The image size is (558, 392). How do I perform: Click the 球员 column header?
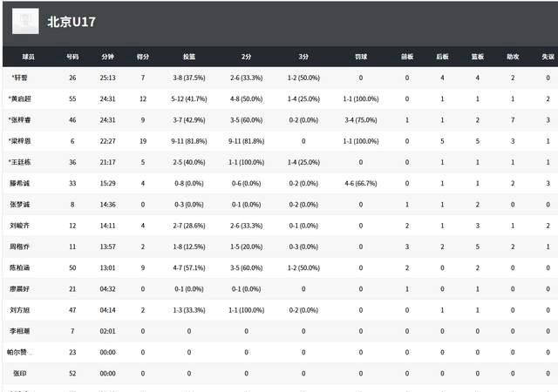pos(29,57)
